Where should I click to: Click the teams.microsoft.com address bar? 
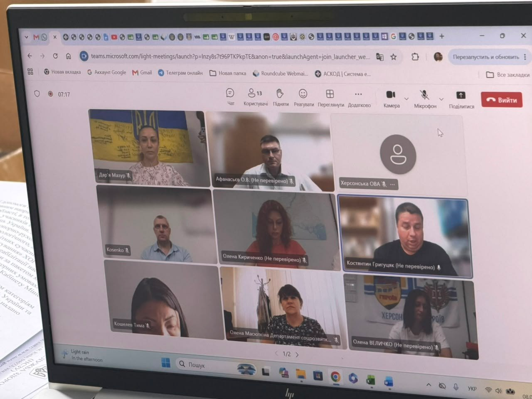tap(230, 57)
